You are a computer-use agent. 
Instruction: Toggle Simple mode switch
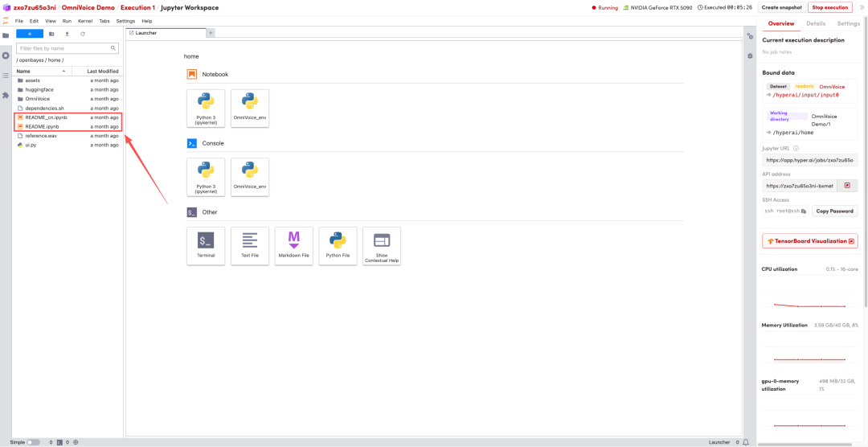(x=33, y=442)
